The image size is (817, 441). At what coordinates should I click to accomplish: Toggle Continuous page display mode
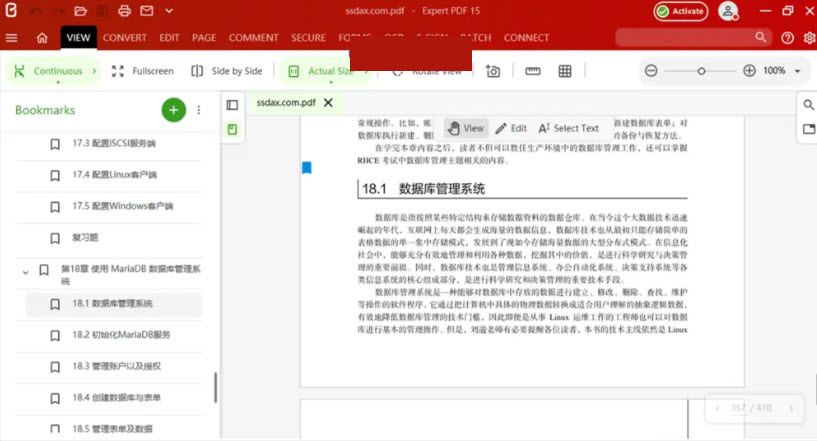coord(48,71)
